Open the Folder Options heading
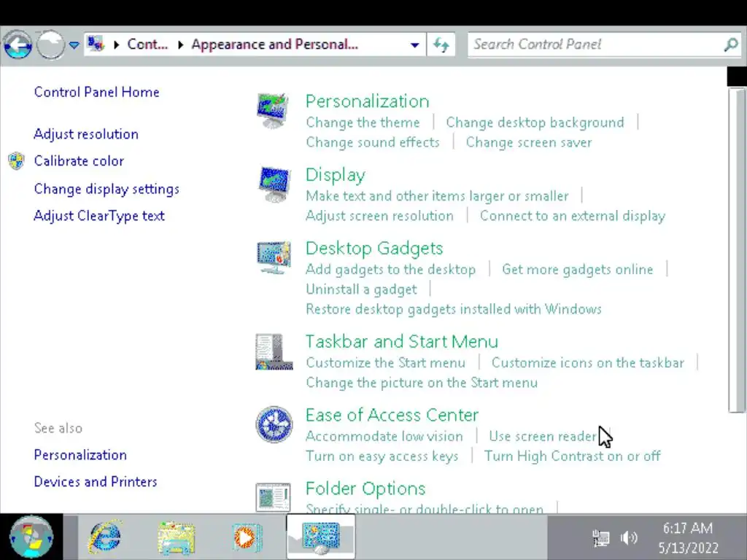Image resolution: width=747 pixels, height=560 pixels. coord(365,489)
